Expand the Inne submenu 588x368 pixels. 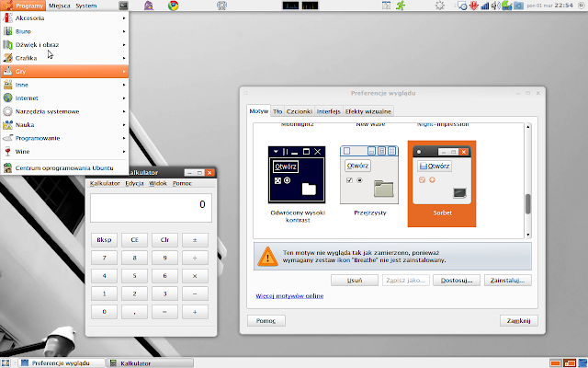[x=64, y=85]
